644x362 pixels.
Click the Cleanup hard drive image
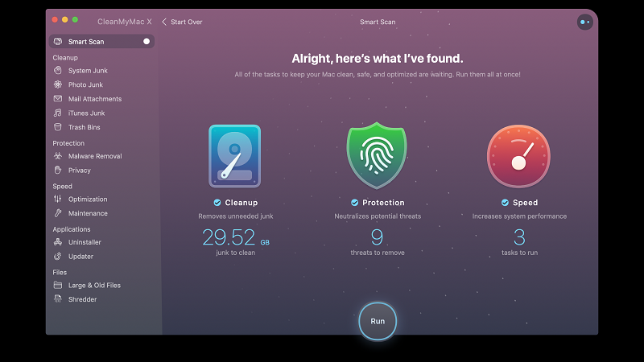[x=234, y=156]
